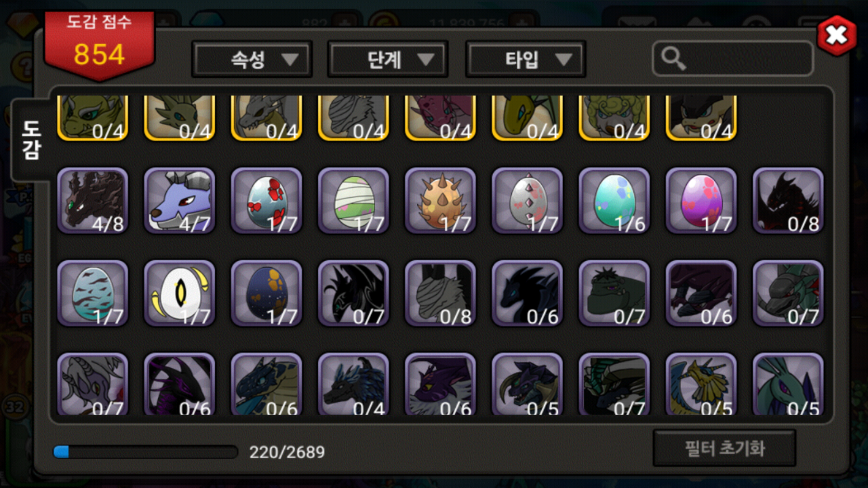The image size is (868, 488).
Task: Open the 타입 type filter dropdown
Action: point(525,59)
